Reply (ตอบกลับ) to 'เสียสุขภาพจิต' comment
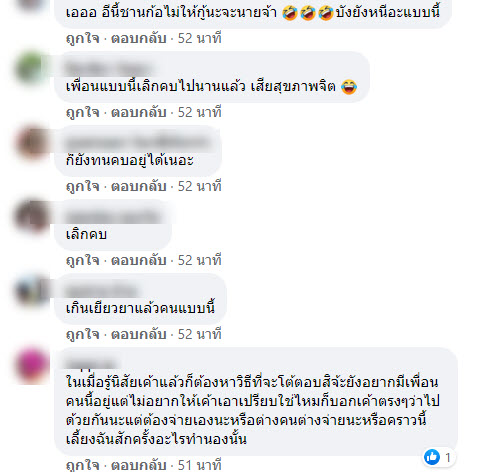The width and height of the screenshot is (488, 472). click(x=139, y=112)
